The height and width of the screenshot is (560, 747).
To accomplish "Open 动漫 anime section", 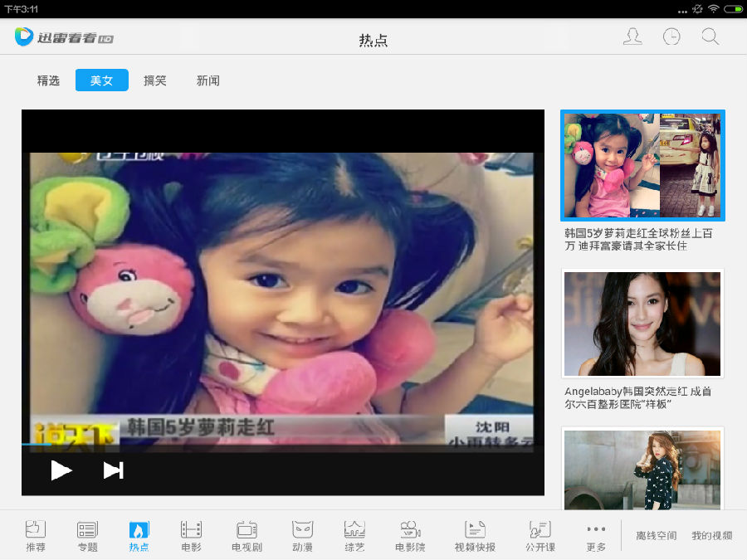I will 302,535.
